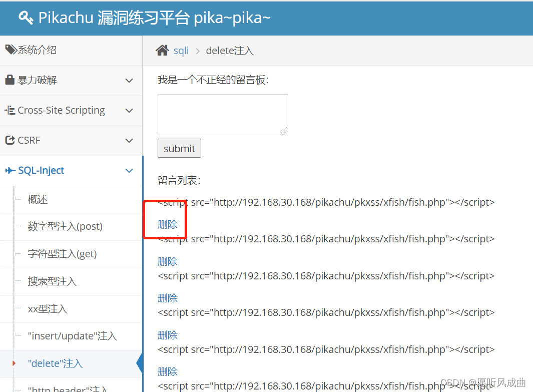This screenshot has width=533, height=392.
Task: Click the lock icon beside 暴力破解
Action: (x=10, y=80)
